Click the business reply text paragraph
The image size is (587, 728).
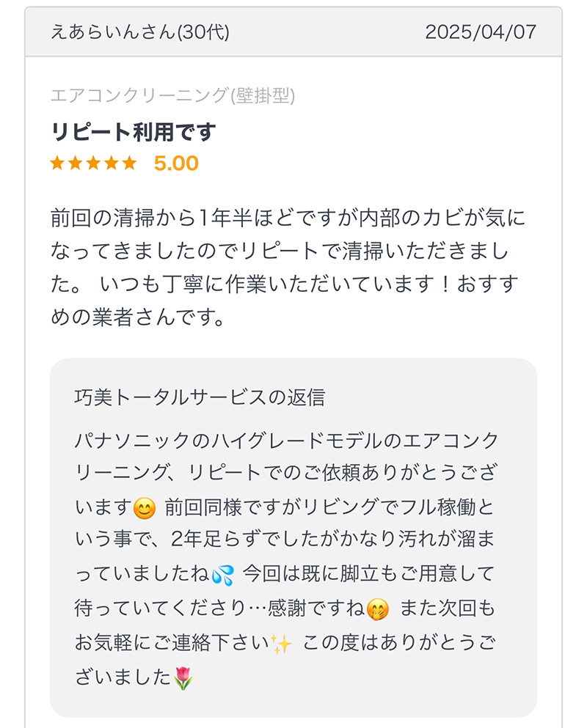(286, 559)
